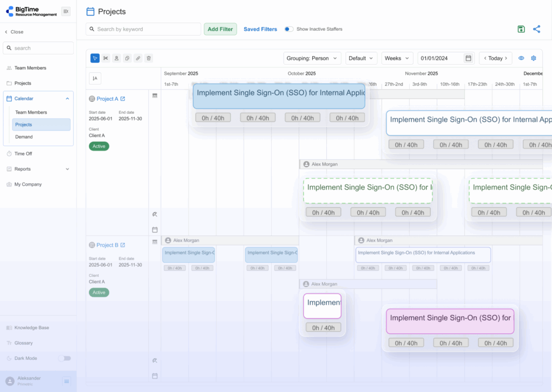
Task: Open the Saved Filters link
Action: [260, 29]
